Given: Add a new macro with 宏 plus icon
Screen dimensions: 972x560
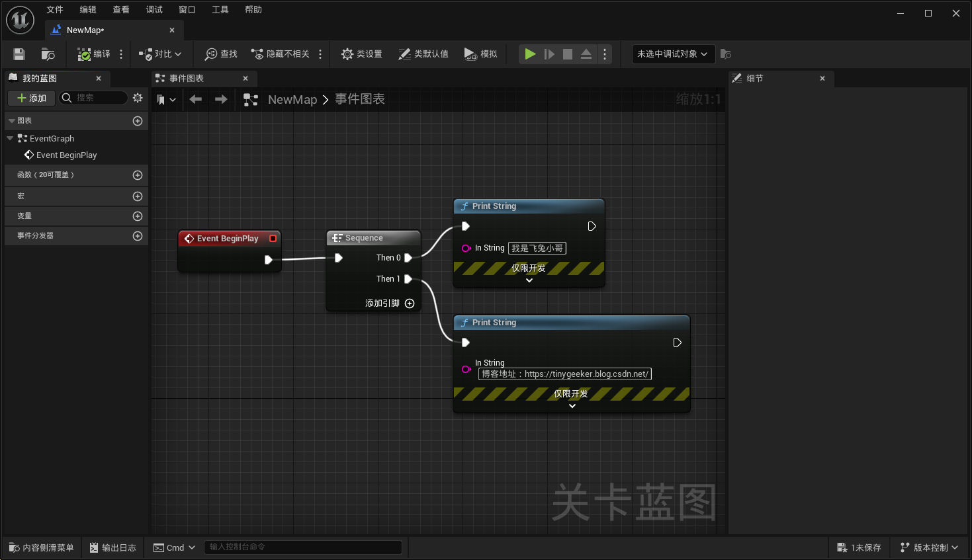Looking at the screenshot, I should (138, 196).
